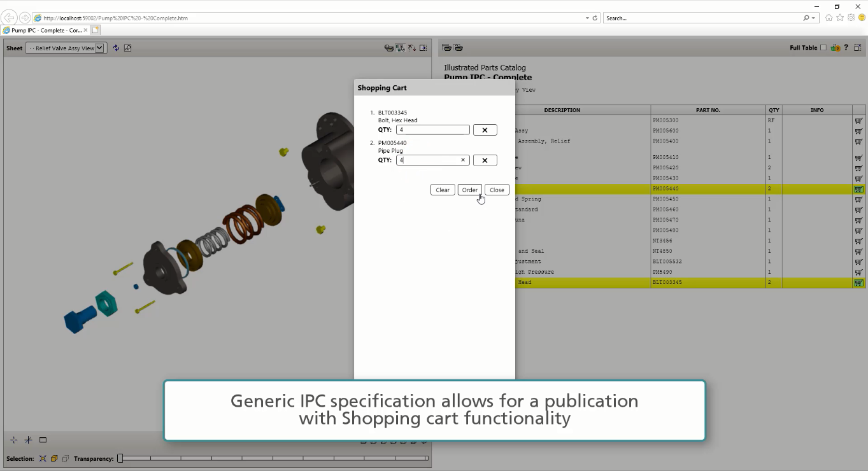Click the printer icon in 3D view toolbar
The width and height of the screenshot is (868, 471).
[x=389, y=48]
